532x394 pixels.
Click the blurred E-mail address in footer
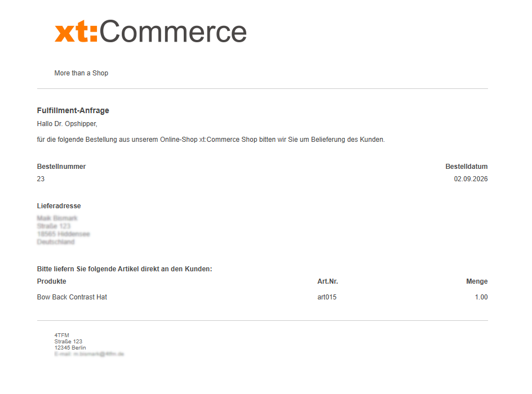click(89, 354)
